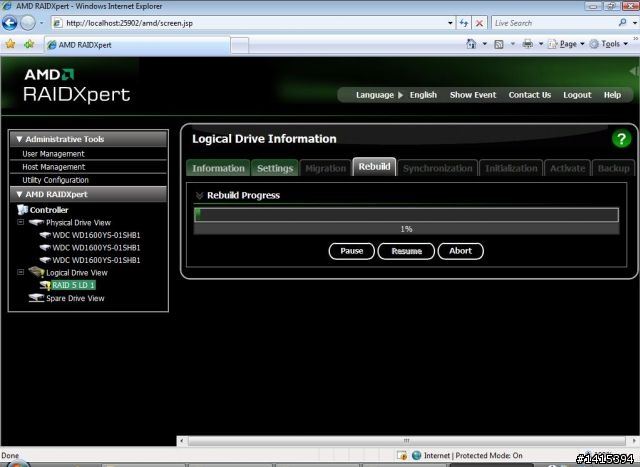Select the second WDC WD1600YS-01SHB1 drive
Image resolution: width=640 pixels, height=467 pixels.
[x=96, y=248]
